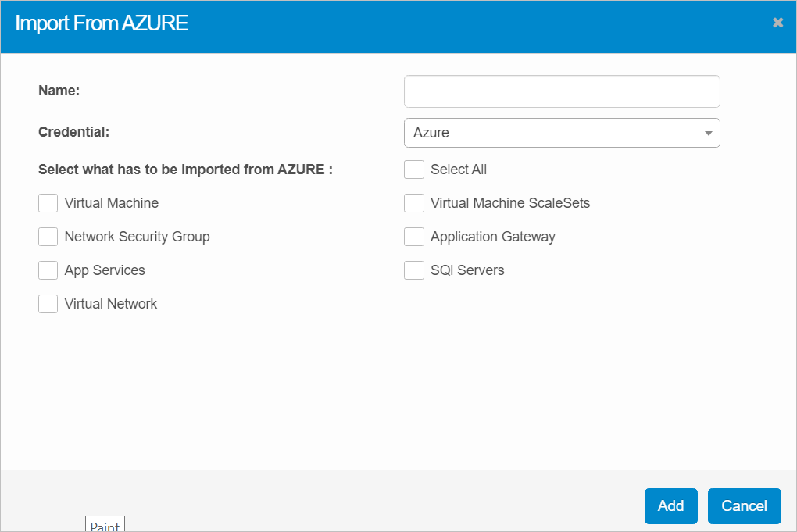797x532 pixels.
Task: Click the Credential: field label
Action: tap(73, 132)
